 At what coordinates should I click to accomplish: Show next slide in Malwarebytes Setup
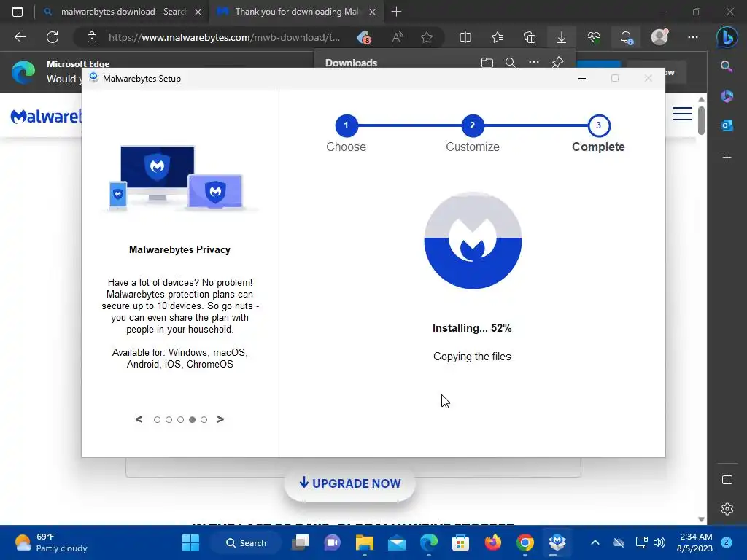click(220, 419)
